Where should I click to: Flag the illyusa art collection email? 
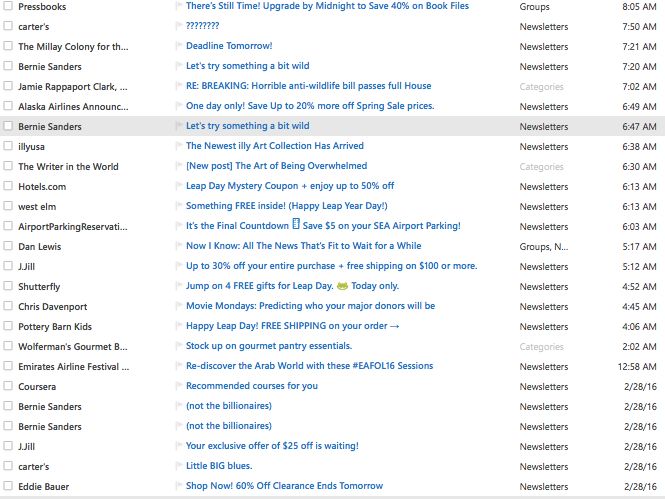[x=179, y=146]
